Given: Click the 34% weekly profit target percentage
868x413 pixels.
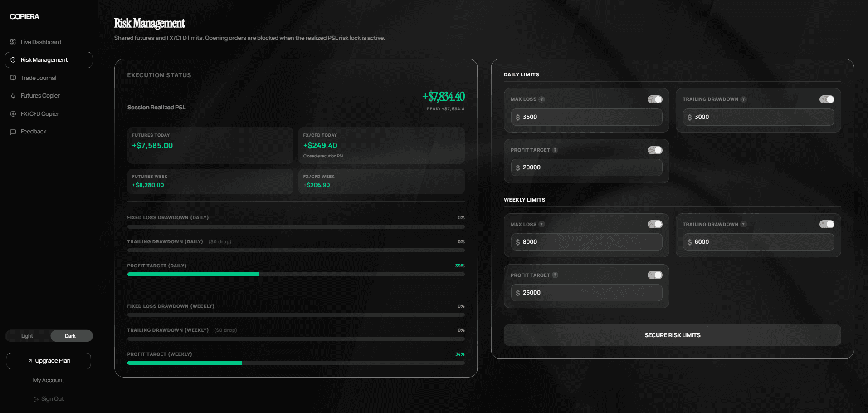Looking at the screenshot, I should (460, 354).
